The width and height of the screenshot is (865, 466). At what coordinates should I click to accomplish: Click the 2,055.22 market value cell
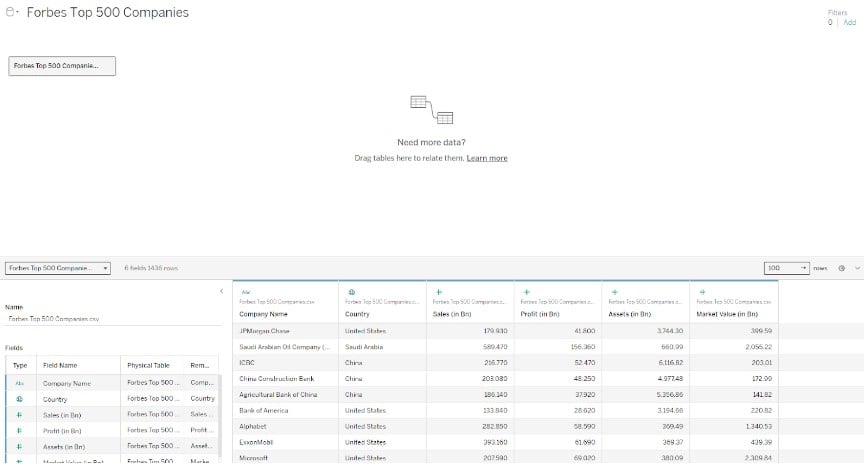[x=734, y=347]
